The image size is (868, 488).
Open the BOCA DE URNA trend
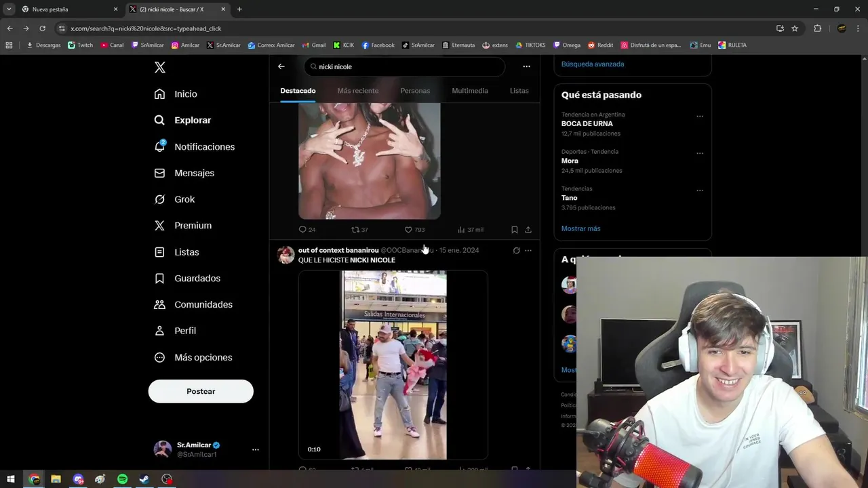(587, 124)
